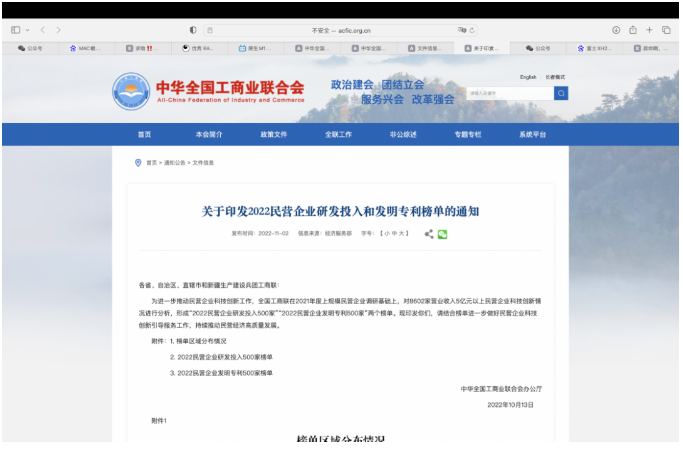Click the attachment line 1. 榜单区域分布情况
The image size is (683, 451).
(x=198, y=341)
